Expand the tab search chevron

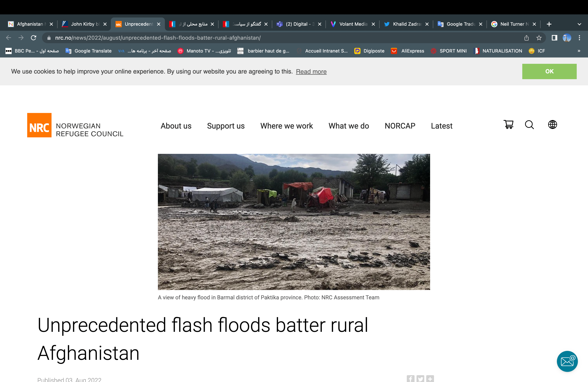click(579, 24)
